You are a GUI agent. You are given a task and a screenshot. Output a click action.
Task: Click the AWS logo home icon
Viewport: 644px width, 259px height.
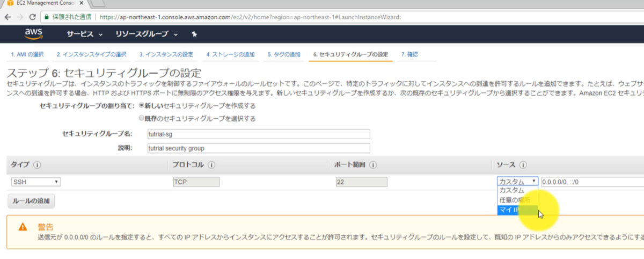click(33, 34)
